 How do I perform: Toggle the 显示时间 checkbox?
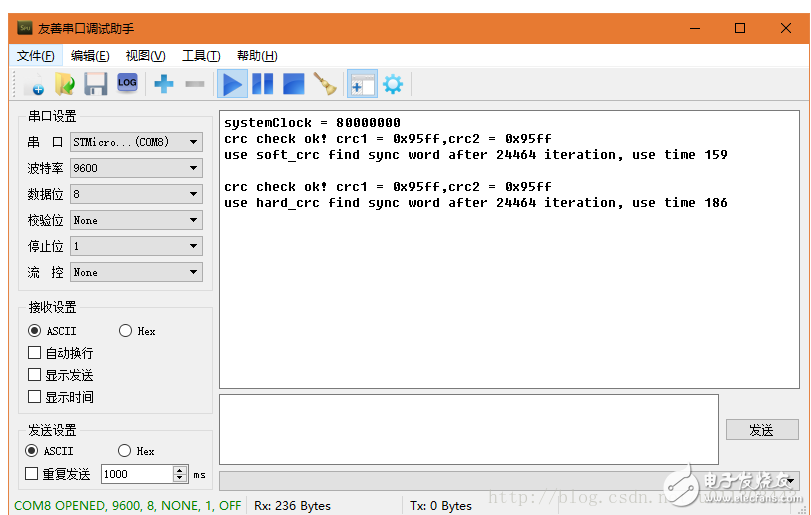click(35, 397)
